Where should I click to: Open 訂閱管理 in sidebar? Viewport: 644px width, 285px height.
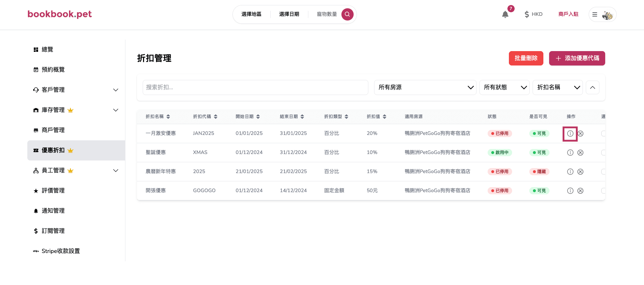[x=76, y=231]
